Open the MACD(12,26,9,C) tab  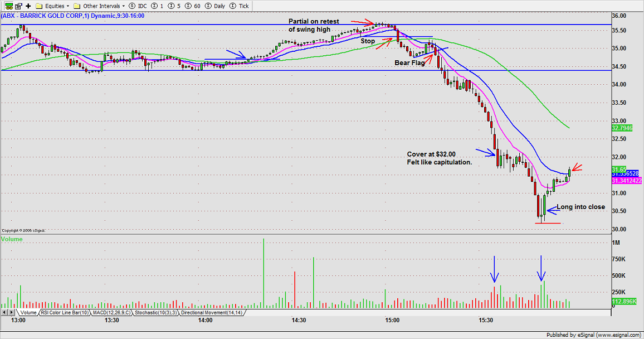coord(111,313)
